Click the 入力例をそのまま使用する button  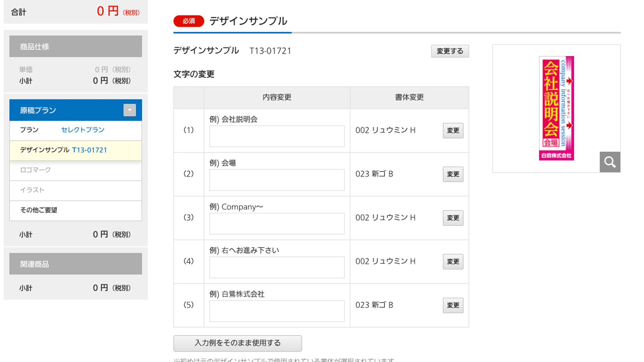pos(237,343)
